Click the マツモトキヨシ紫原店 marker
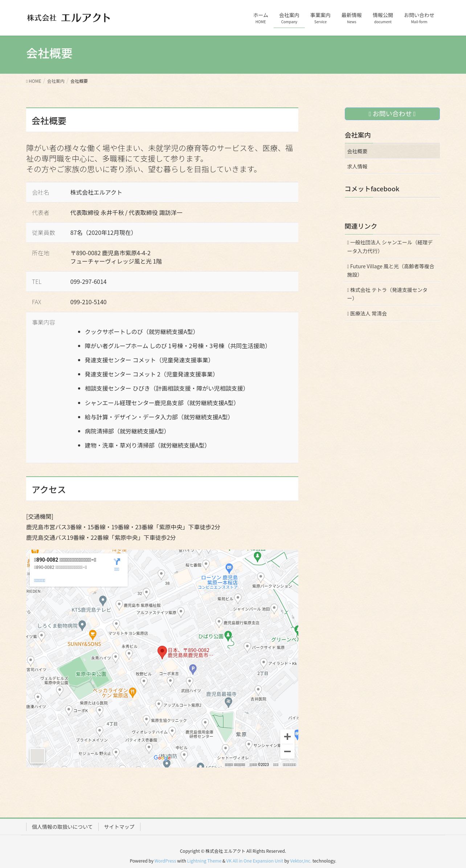466x868 pixels. 116,625
